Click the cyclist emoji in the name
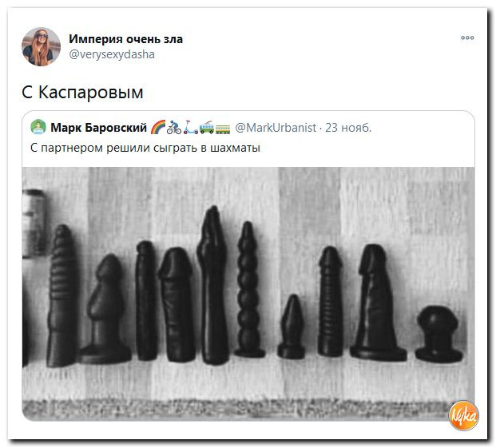 tap(174, 127)
